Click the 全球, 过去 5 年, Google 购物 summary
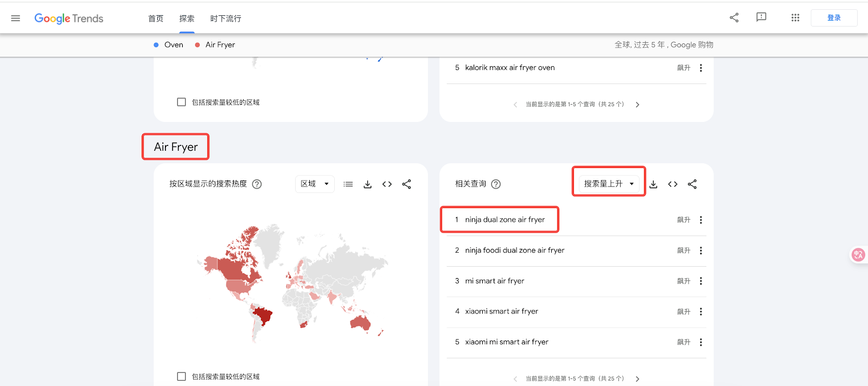The height and width of the screenshot is (386, 868). pos(663,45)
